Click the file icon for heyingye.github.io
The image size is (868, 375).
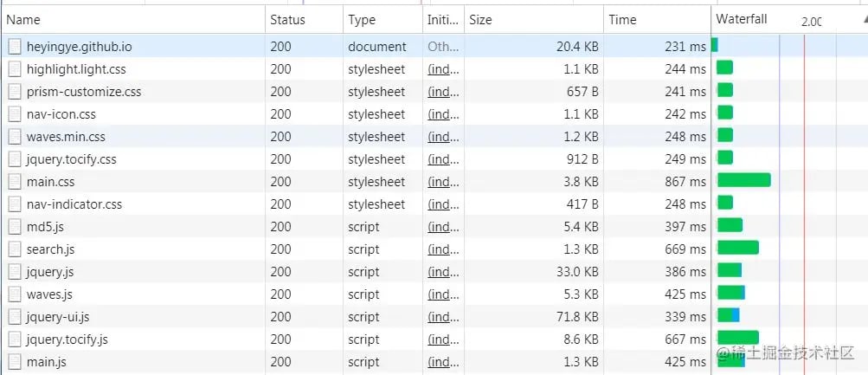(15, 47)
